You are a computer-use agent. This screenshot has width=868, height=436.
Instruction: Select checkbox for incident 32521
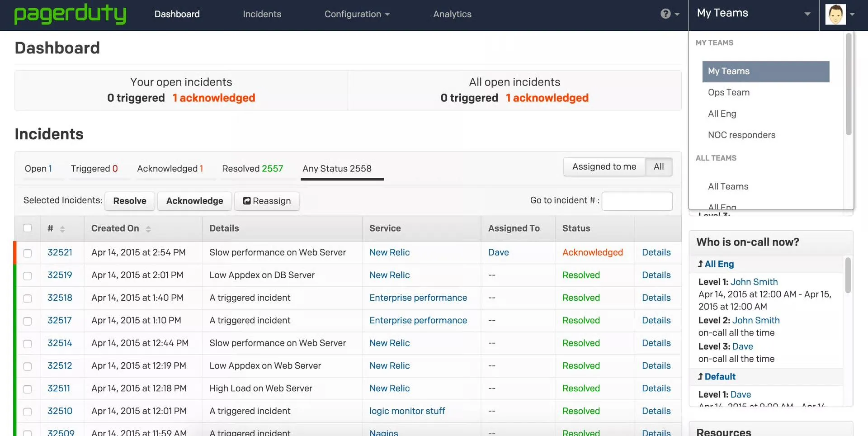(28, 253)
